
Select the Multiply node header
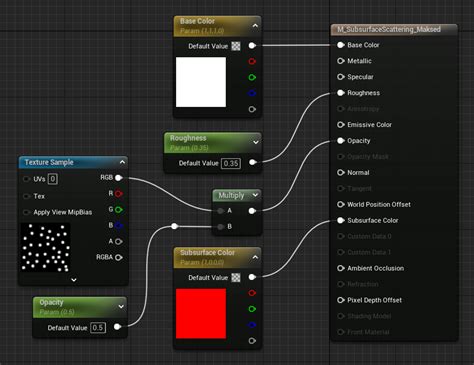(x=231, y=195)
